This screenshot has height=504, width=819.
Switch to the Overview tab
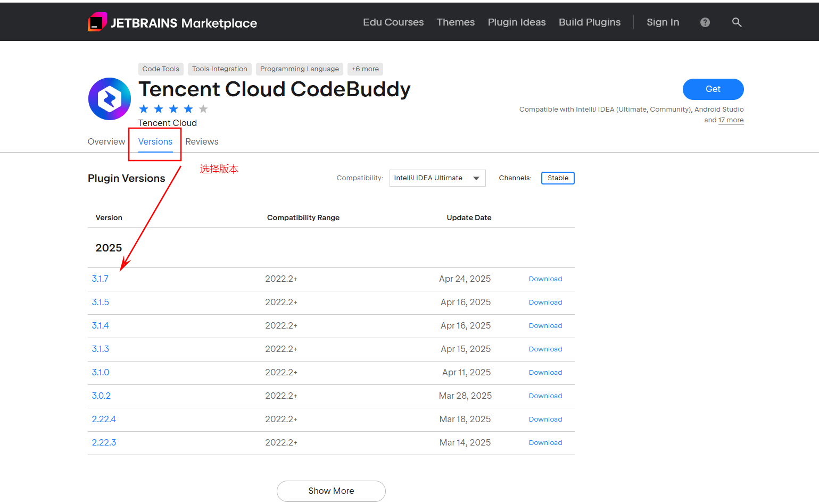pos(106,141)
